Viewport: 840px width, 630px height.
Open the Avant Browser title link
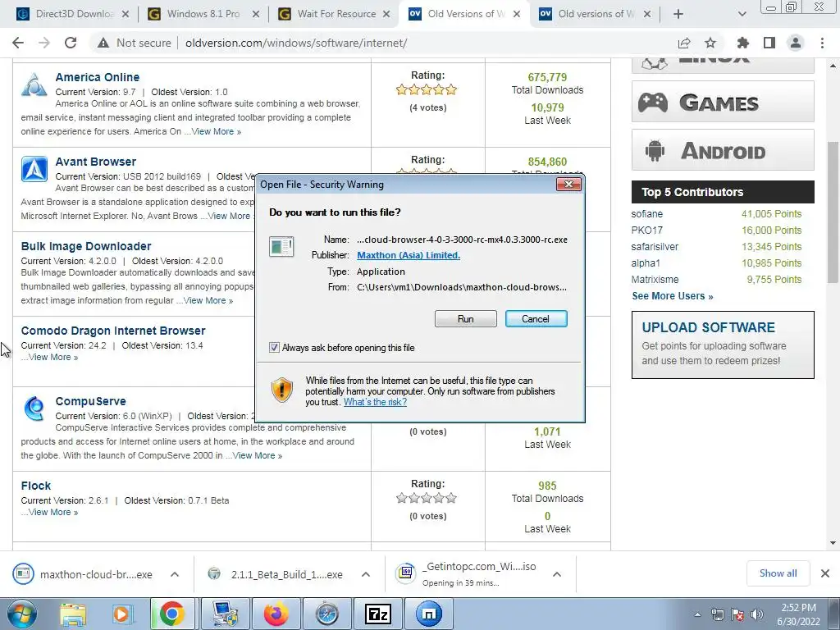click(x=95, y=162)
